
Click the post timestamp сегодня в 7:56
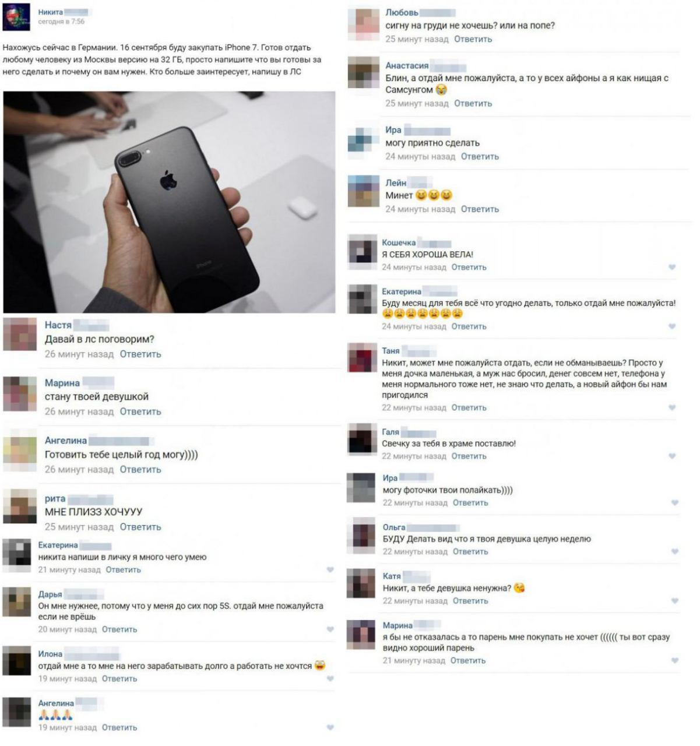[61, 22]
